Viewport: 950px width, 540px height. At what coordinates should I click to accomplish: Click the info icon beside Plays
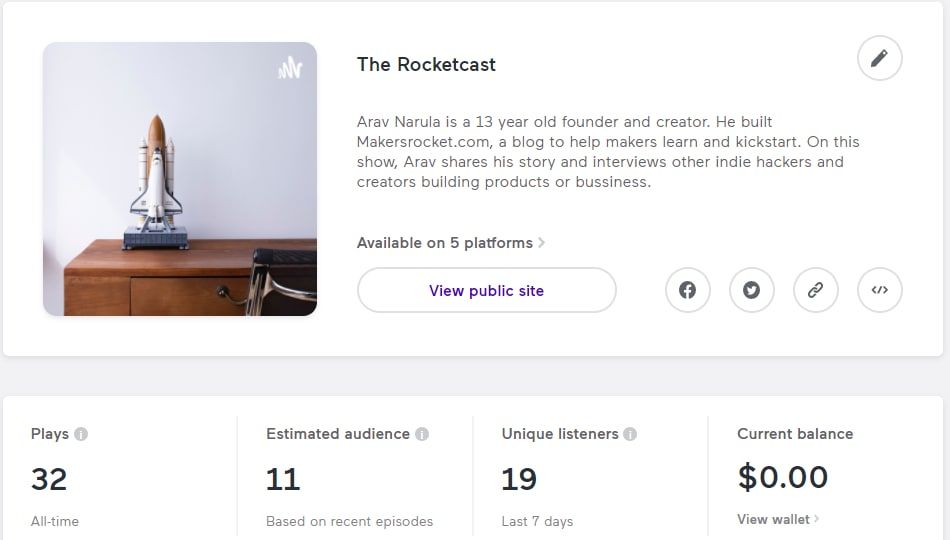click(x=81, y=434)
